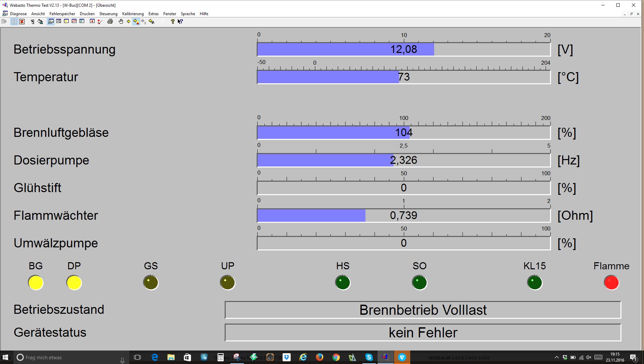Click the context help arrow-question icon
Image resolution: width=644 pixels, height=364 pixels.
[180, 22]
